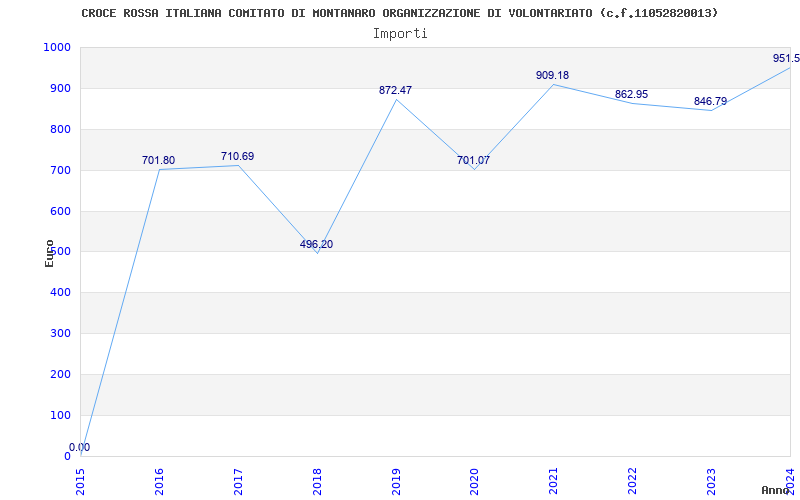Select the 2016 x-axis year label
This screenshot has height=500, width=800.
[x=159, y=481]
